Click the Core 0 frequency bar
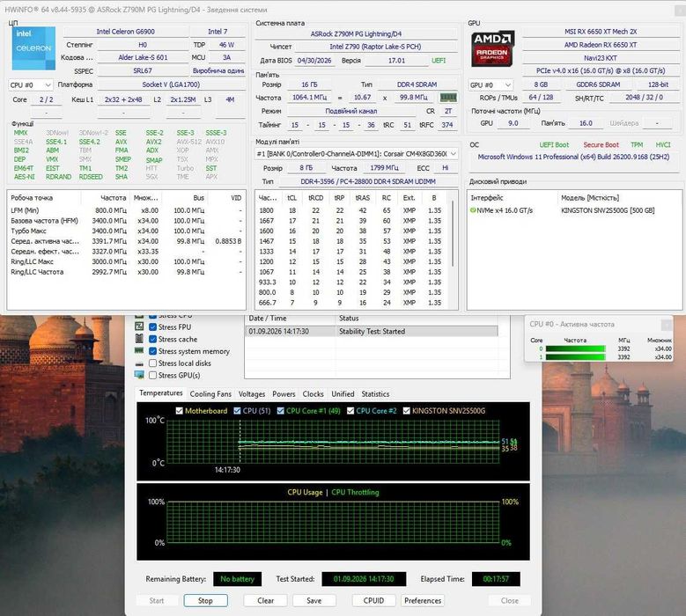686x616 pixels. 575,348
